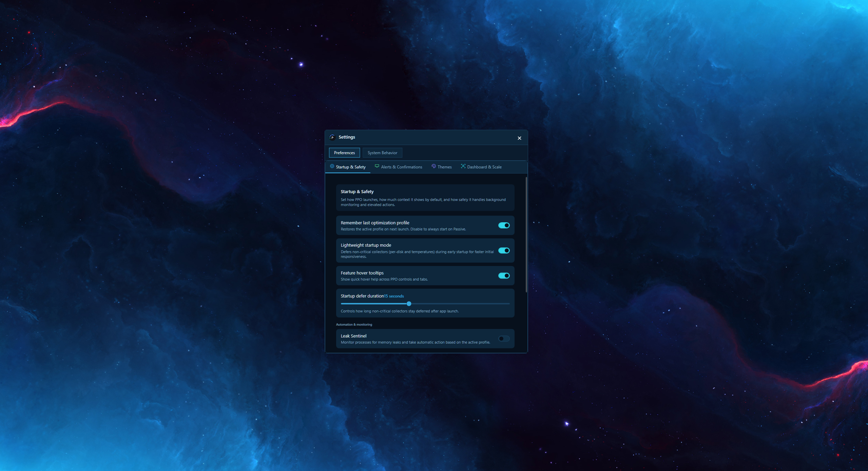Image resolution: width=868 pixels, height=471 pixels.
Task: Click the settings panel vertical scrollbar
Action: tap(526, 234)
